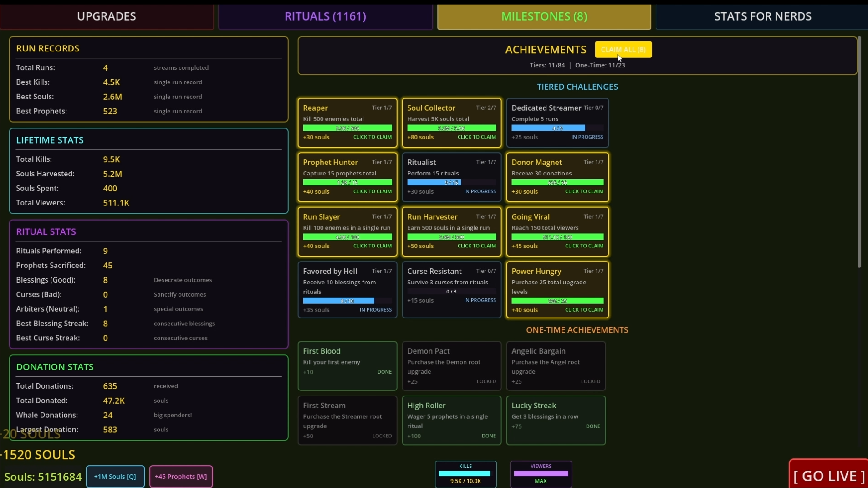The width and height of the screenshot is (868, 488).
Task: Click the Total Donations value 635
Action: tap(110, 386)
